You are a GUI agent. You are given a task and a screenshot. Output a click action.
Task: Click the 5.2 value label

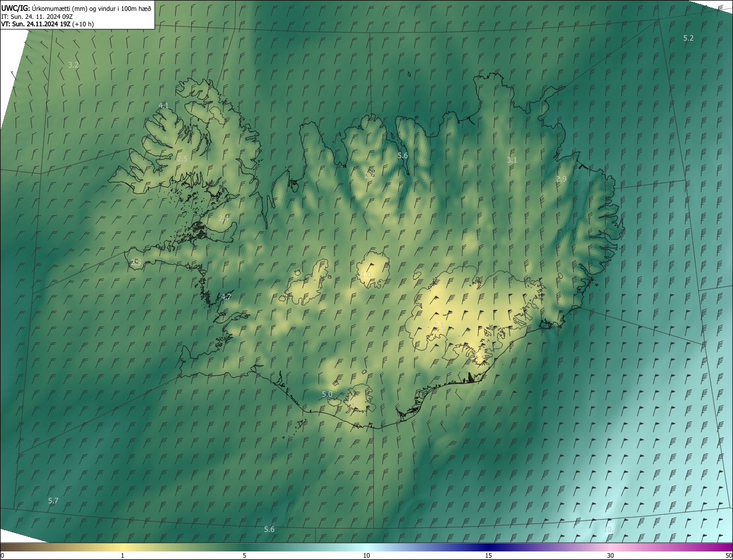[688, 38]
